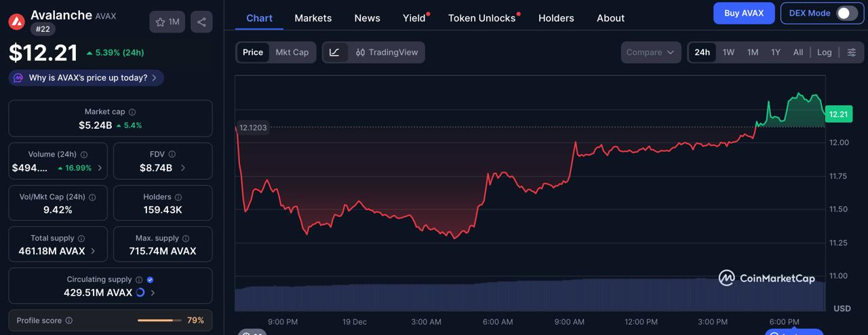This screenshot has height=335, width=868.
Task: Click the 9.42% Vol/Mkt Cap value
Action: [58, 210]
